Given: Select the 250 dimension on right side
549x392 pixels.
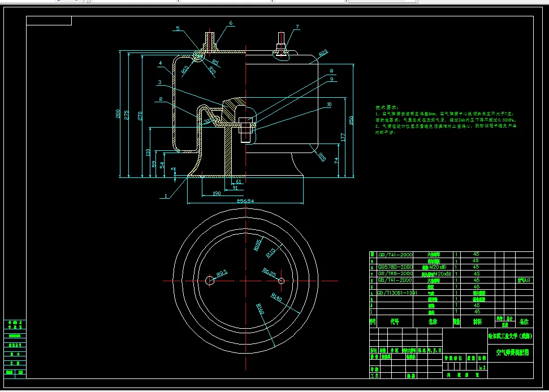Looking at the screenshot, I should point(351,121).
